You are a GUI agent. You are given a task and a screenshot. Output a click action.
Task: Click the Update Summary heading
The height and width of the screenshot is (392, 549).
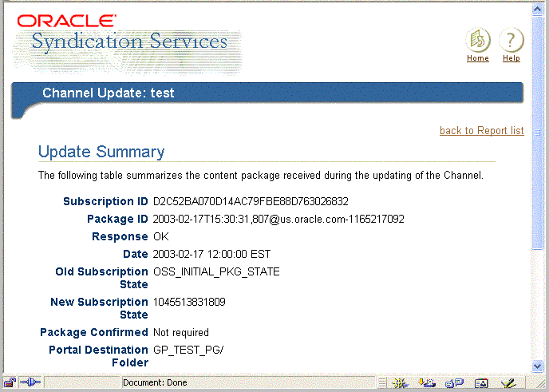click(x=101, y=152)
